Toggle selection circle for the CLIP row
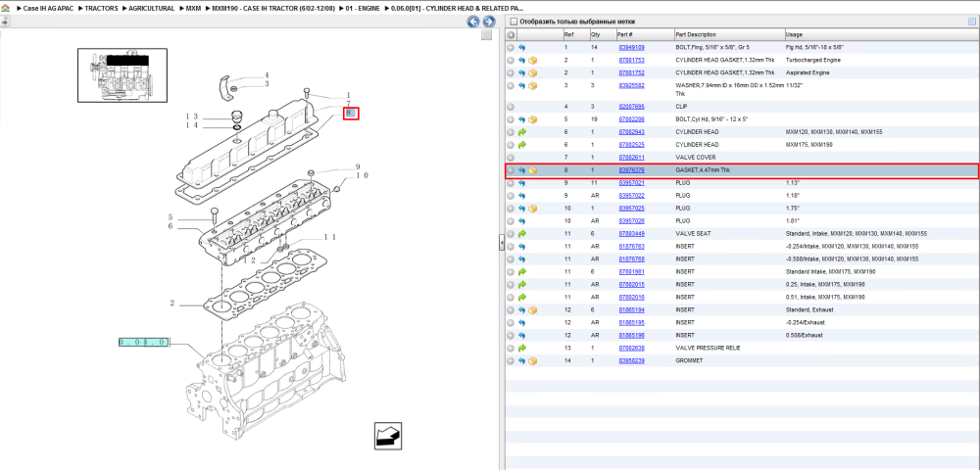 tap(511, 107)
